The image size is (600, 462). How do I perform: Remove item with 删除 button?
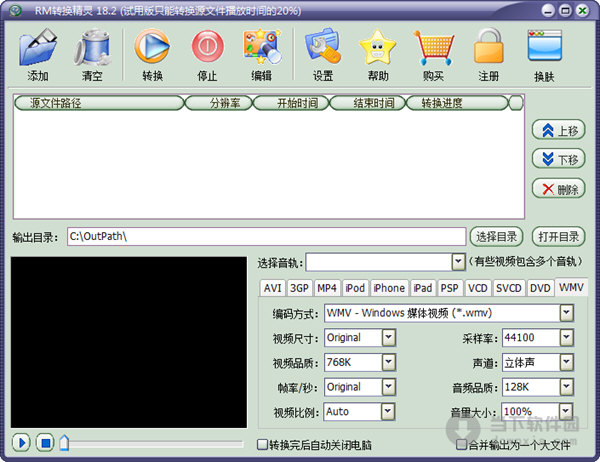point(559,188)
